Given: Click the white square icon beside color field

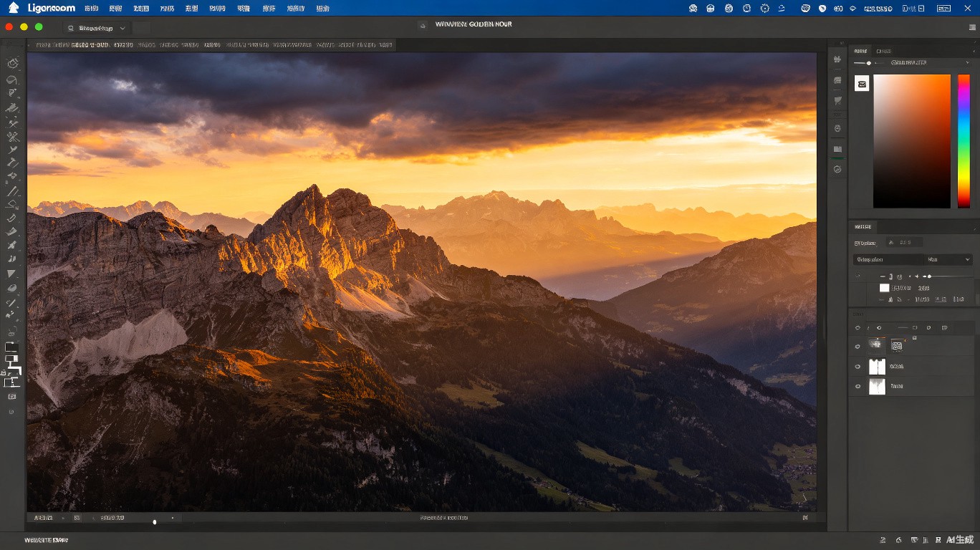Looking at the screenshot, I should click(862, 84).
